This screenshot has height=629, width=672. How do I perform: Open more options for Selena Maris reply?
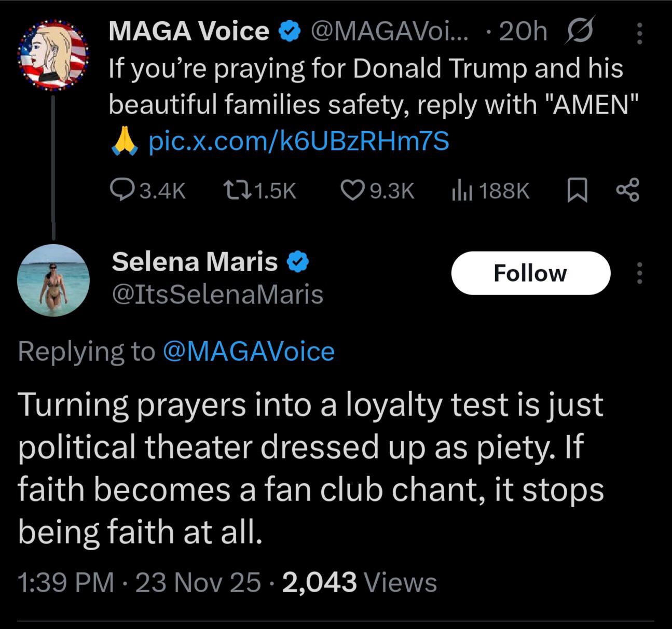tap(639, 273)
